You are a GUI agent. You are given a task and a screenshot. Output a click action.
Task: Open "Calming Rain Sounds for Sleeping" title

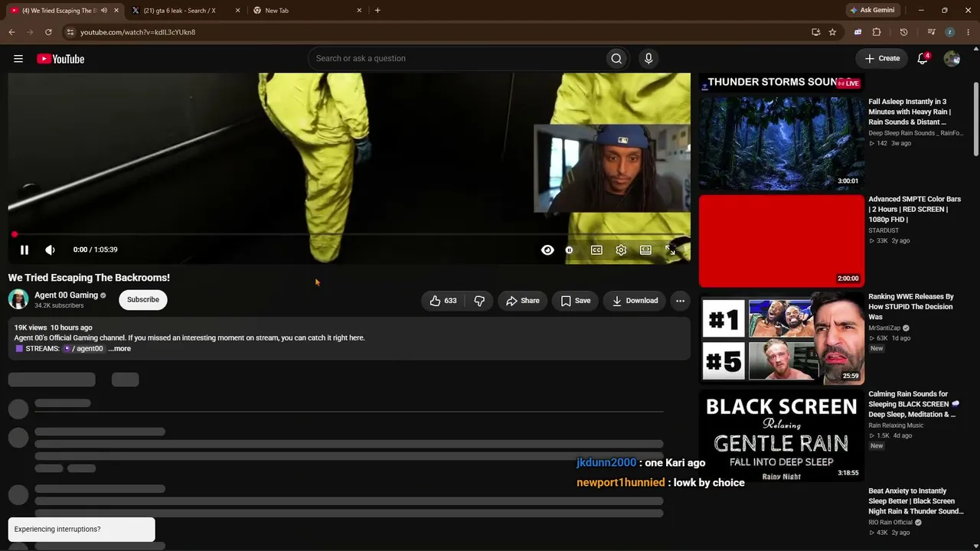(x=914, y=404)
